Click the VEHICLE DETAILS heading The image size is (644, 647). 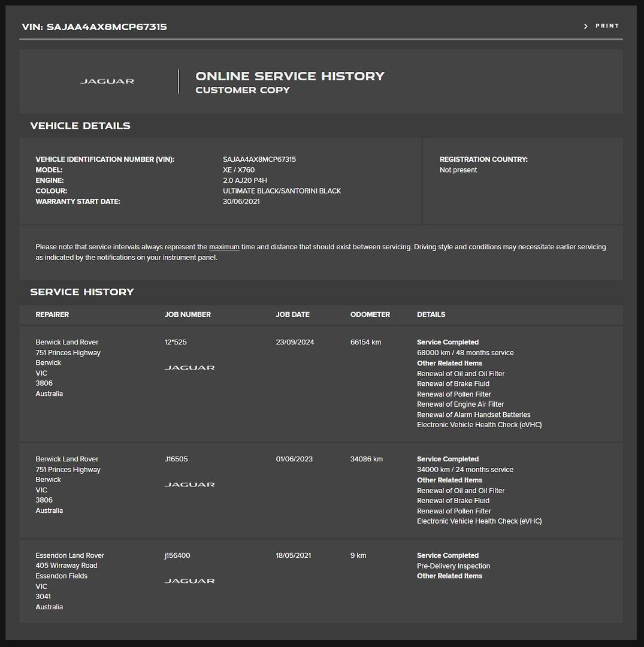tap(80, 126)
